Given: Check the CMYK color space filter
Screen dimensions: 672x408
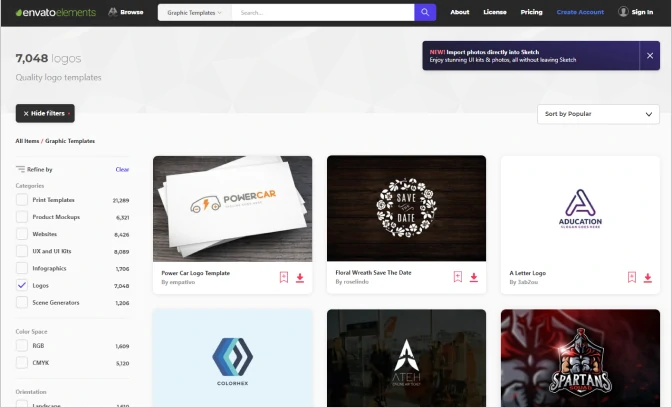Looking at the screenshot, I should 22,363.
